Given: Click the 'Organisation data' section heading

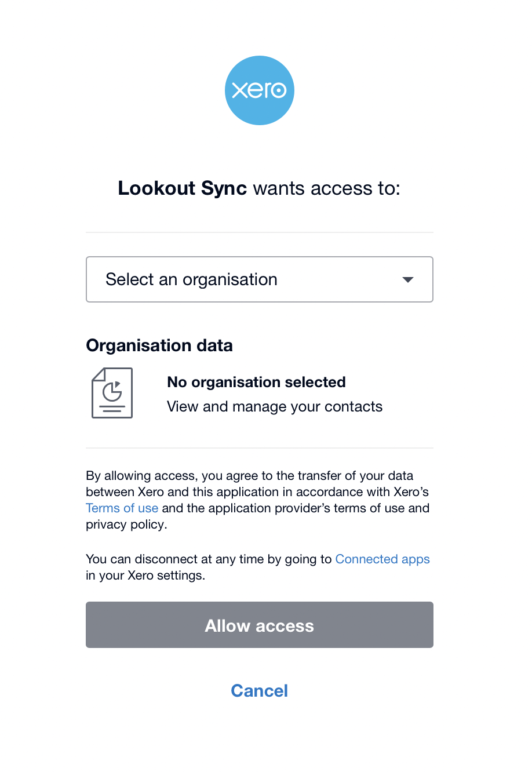Looking at the screenshot, I should pos(159,345).
